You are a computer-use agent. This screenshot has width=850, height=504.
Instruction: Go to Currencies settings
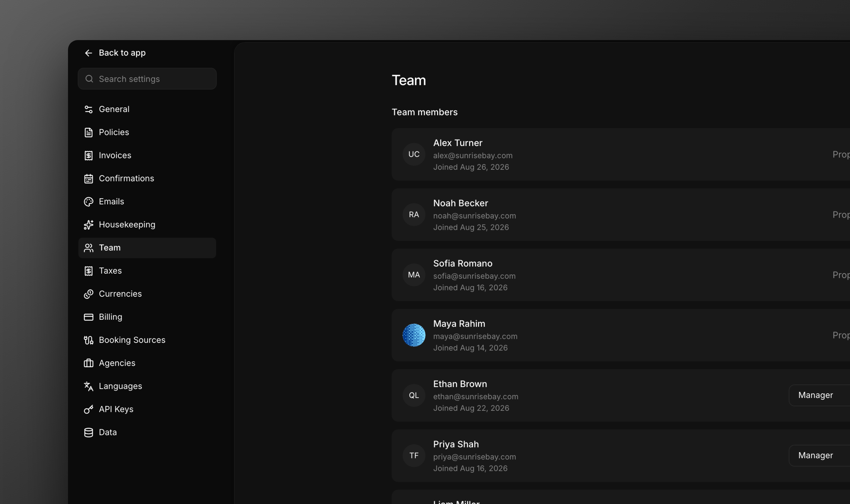[147, 294]
